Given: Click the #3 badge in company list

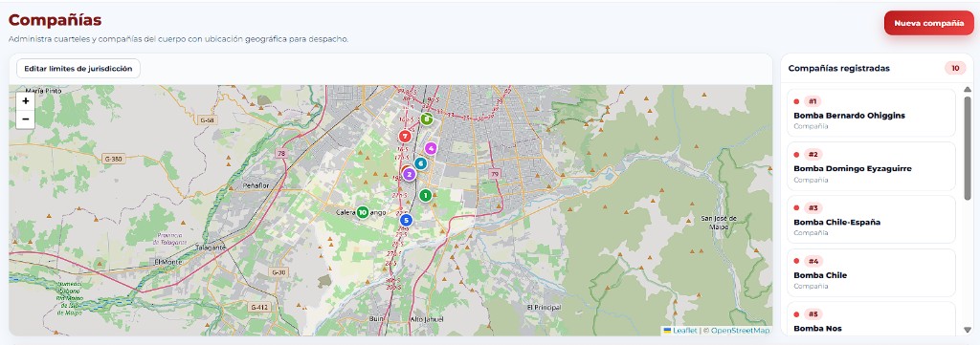Looking at the screenshot, I should click(x=813, y=207).
